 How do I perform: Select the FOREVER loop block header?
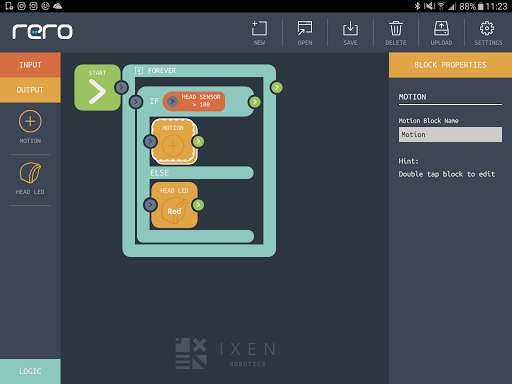click(199, 70)
